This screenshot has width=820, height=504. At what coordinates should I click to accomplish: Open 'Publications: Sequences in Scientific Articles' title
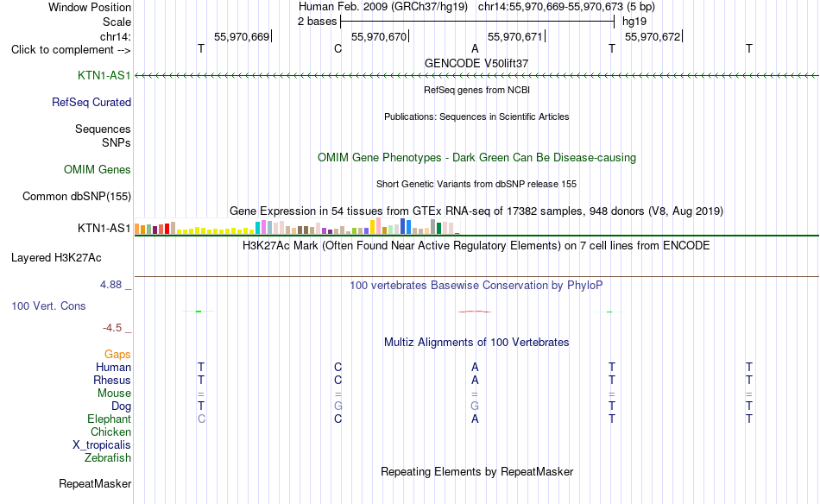476,117
